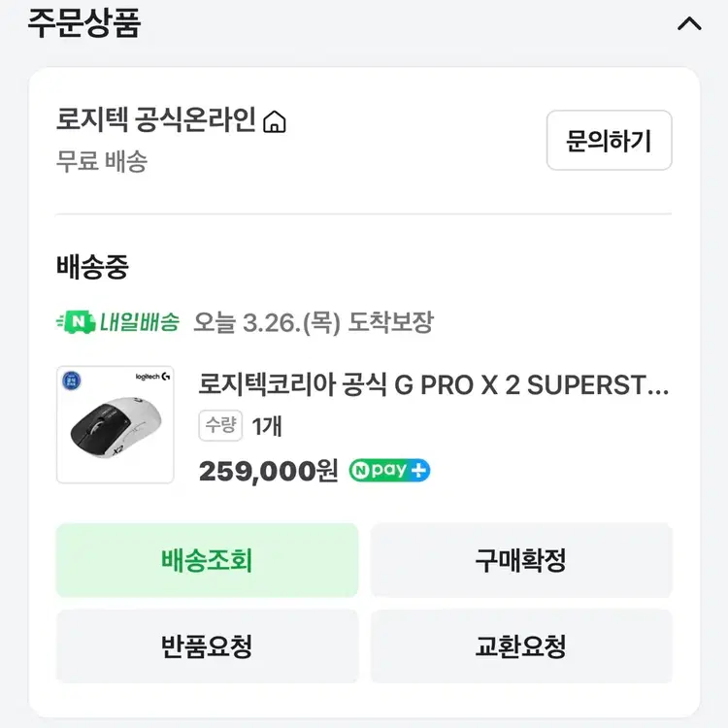Tap the 주문상품 section title

83,23
